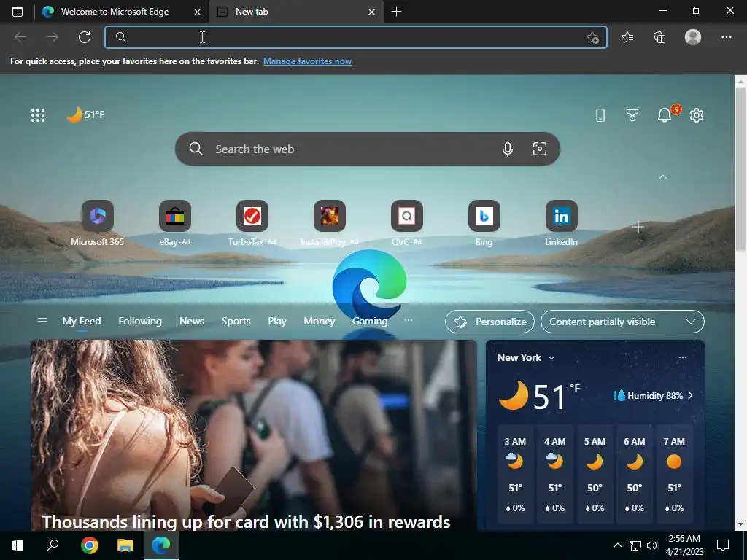Open the tab actions menu icon
The image size is (747, 560).
click(18, 12)
